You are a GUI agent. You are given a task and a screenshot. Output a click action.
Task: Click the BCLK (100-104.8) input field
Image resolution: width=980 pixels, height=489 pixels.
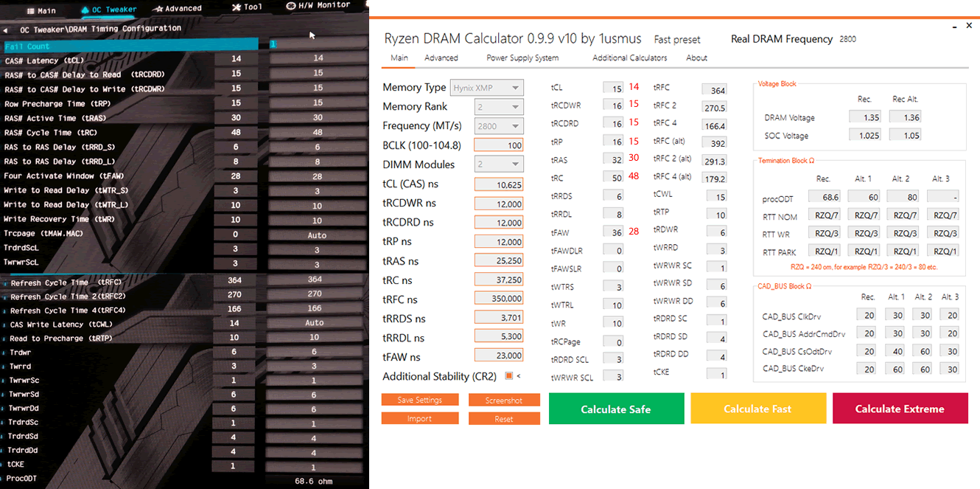coord(499,145)
